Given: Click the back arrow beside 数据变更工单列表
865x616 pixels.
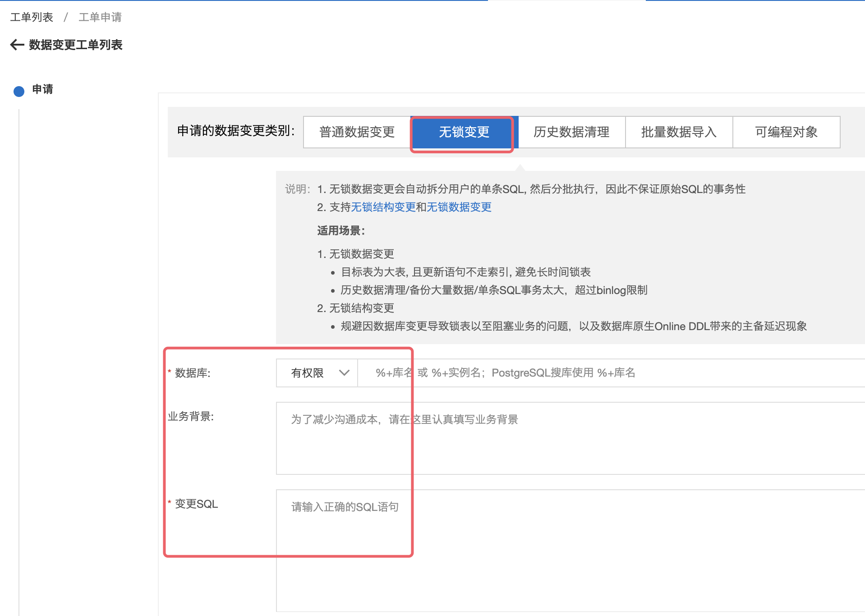Looking at the screenshot, I should coord(17,45).
